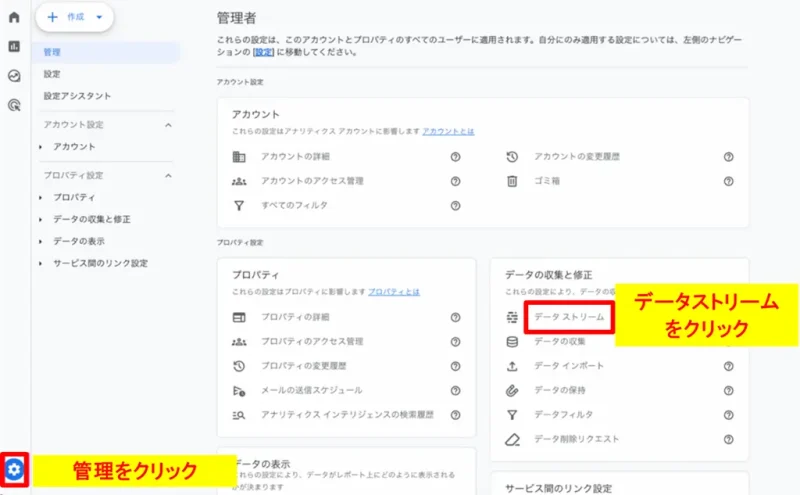Open データフィルタ settings
Viewport: 800px width, 495px height.
coord(563,415)
